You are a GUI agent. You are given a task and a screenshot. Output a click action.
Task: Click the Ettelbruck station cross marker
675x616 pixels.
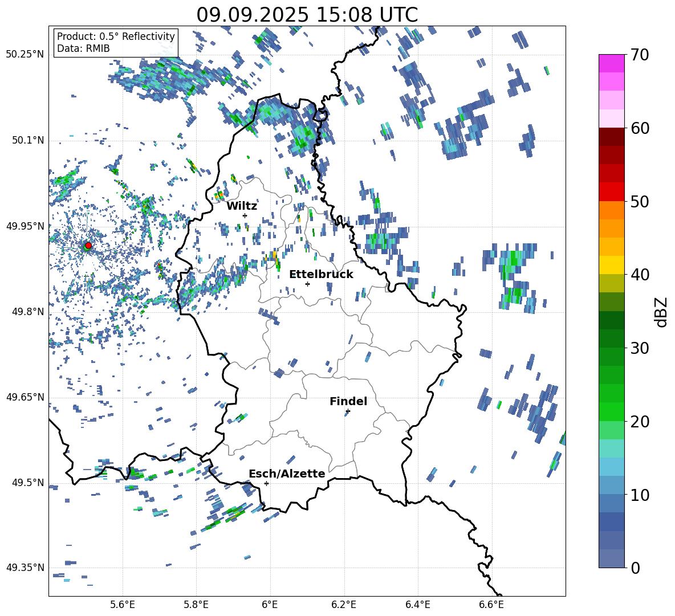[307, 284]
